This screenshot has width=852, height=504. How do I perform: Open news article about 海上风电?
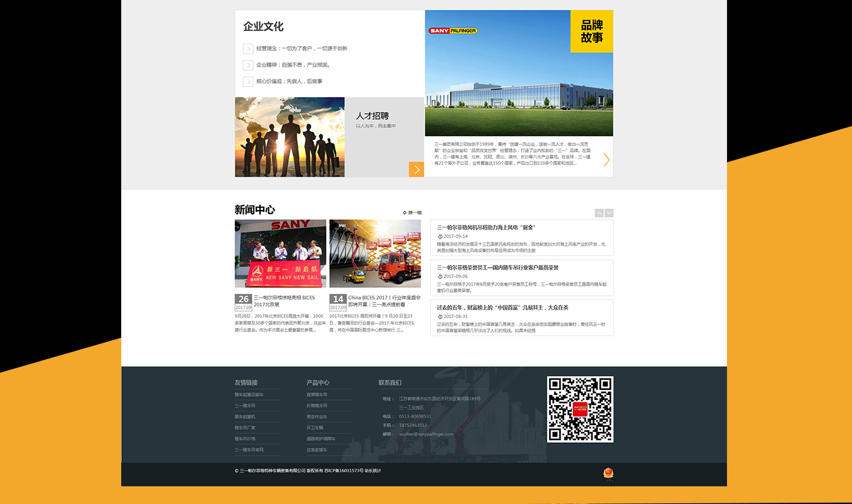tap(486, 228)
